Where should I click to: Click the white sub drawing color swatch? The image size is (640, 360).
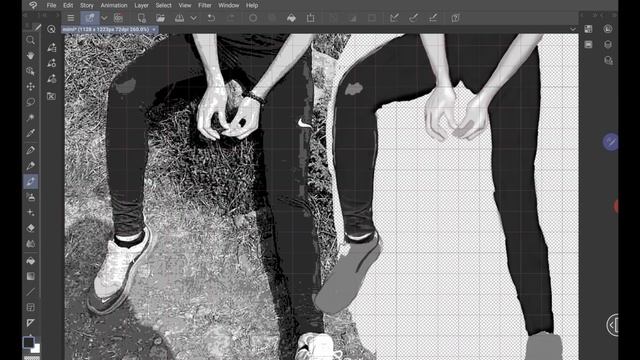pyautogui.click(x=36, y=349)
